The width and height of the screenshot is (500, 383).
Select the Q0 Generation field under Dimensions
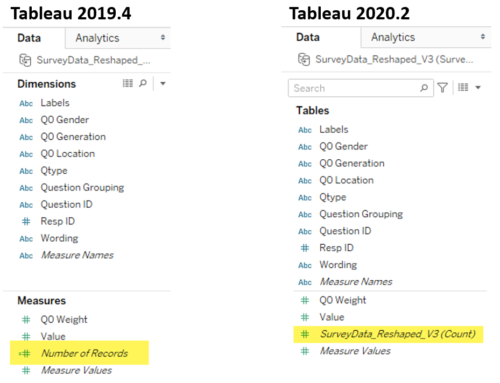coord(73,137)
